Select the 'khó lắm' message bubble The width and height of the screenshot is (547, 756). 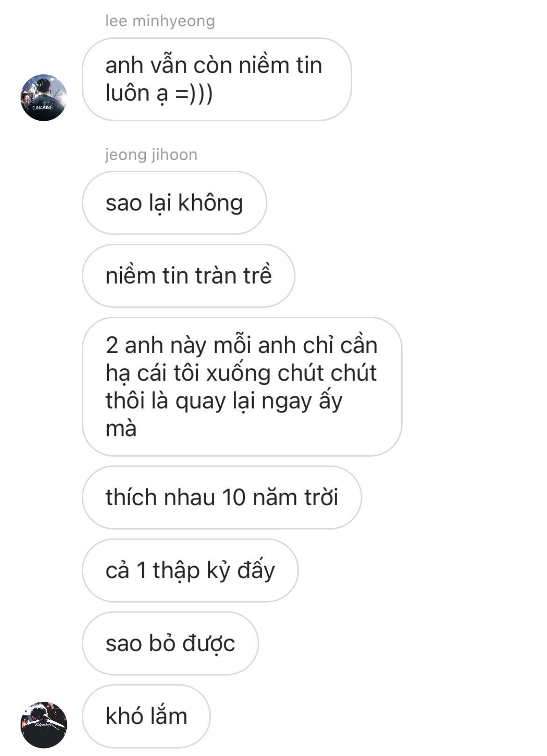pyautogui.click(x=146, y=716)
